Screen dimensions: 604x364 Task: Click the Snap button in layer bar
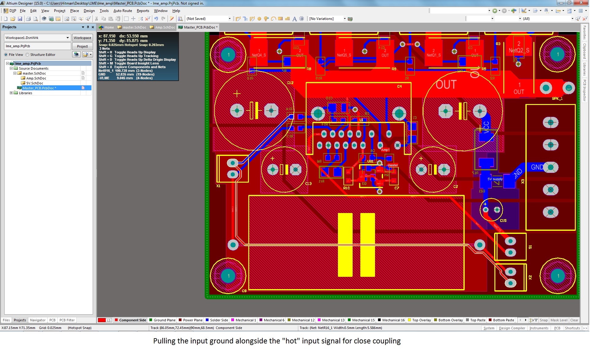544,320
